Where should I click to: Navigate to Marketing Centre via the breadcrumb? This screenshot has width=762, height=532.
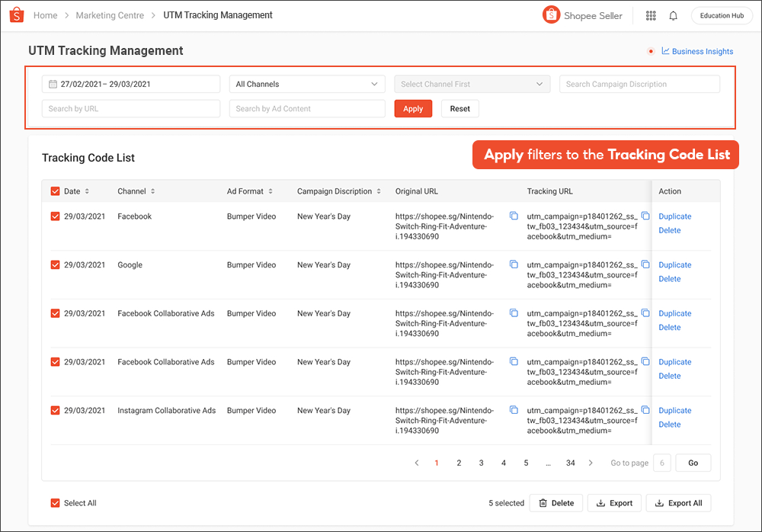pos(110,14)
